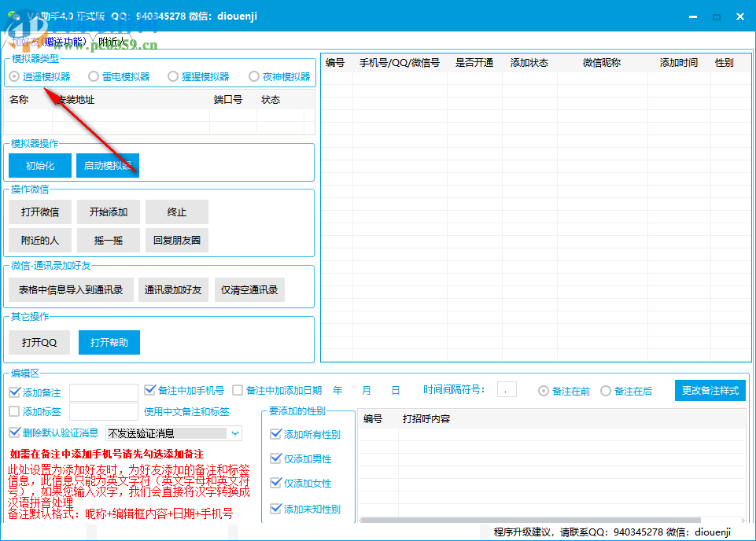The height and width of the screenshot is (541, 756).
Task: Click the 时间间隔符号 input field
Action: (x=506, y=389)
